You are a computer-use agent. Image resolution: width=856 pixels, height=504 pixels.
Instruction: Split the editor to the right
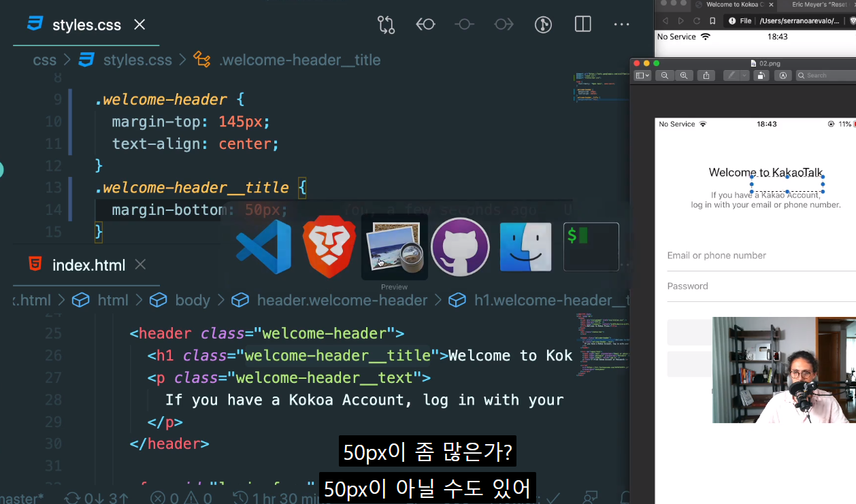[x=583, y=25]
